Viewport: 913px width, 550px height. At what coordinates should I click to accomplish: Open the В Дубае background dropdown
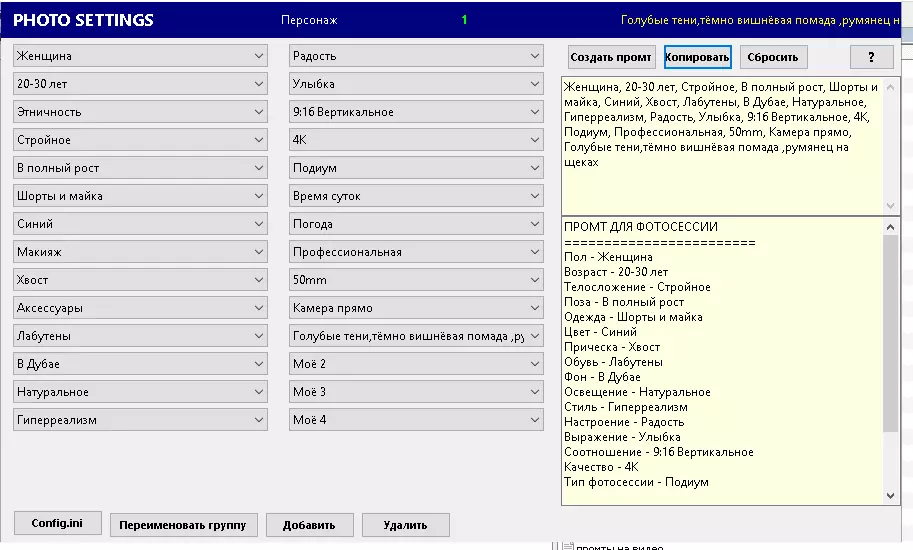click(140, 364)
